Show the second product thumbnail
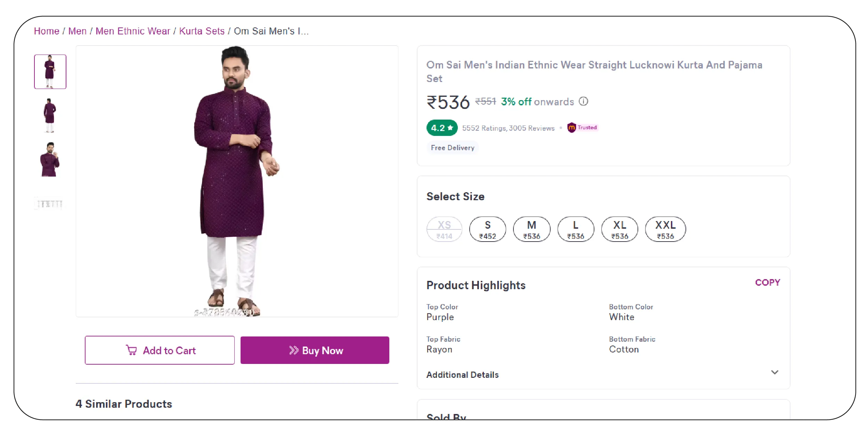 50,115
